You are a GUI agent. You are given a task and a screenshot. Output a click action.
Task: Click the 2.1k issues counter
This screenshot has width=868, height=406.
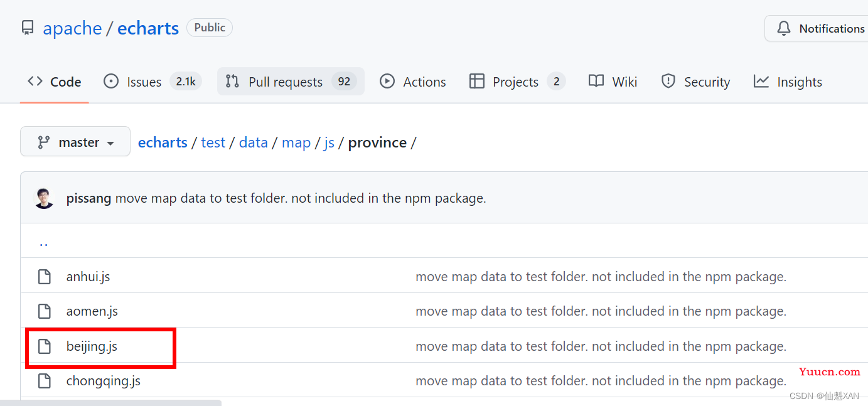click(186, 82)
